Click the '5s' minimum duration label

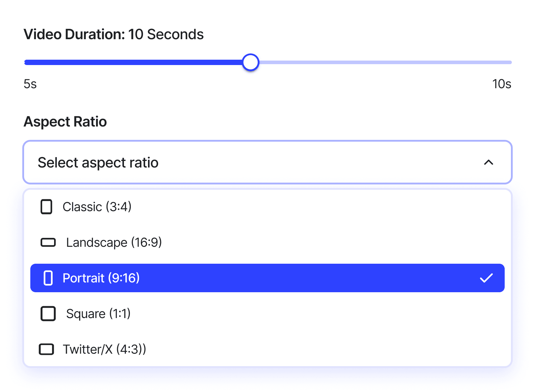[30, 84]
